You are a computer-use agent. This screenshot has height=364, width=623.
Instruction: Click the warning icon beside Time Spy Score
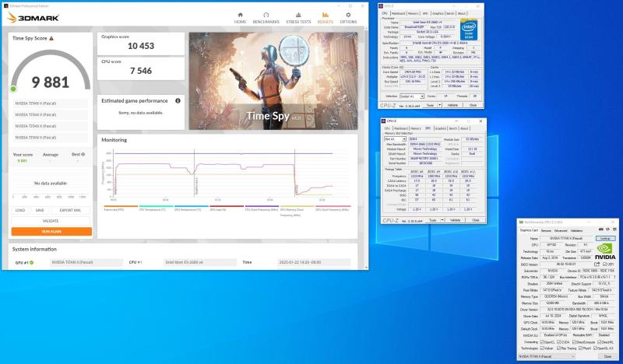[x=51, y=37]
